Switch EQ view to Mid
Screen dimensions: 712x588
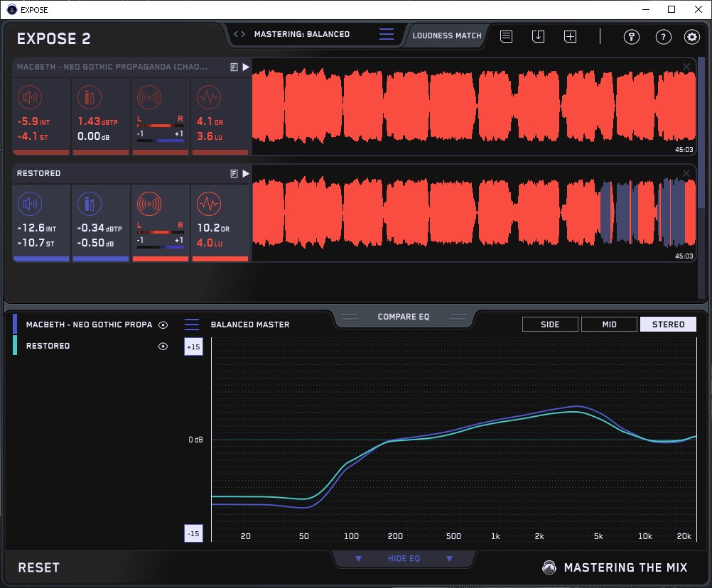click(609, 325)
